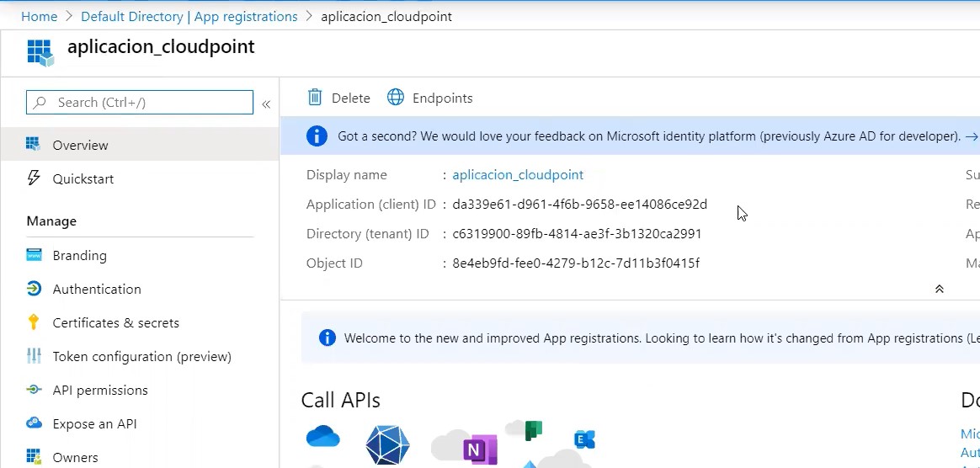Viewport: 980px width, 468px height.
Task: Click the aplicacion_cloudpoint display name link
Action: 518,175
